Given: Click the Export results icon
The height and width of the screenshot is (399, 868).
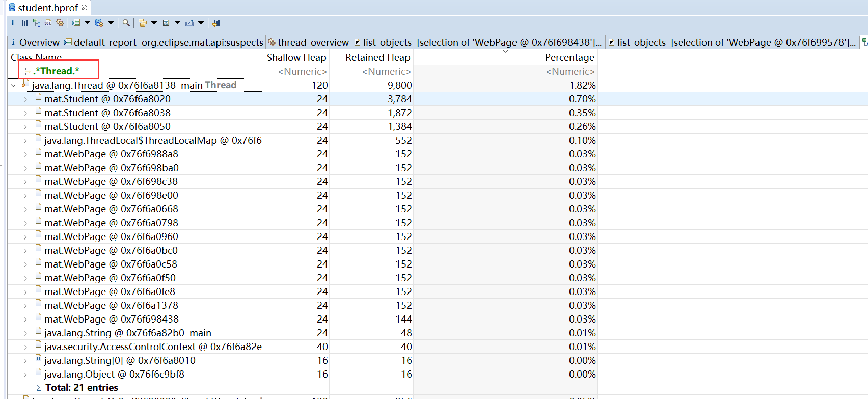Looking at the screenshot, I should pyautogui.click(x=189, y=23).
